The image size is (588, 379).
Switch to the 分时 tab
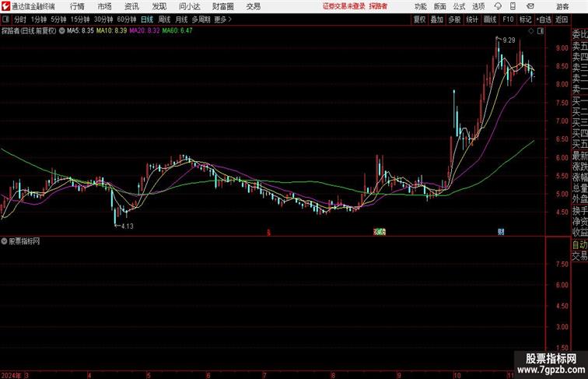click(20, 19)
